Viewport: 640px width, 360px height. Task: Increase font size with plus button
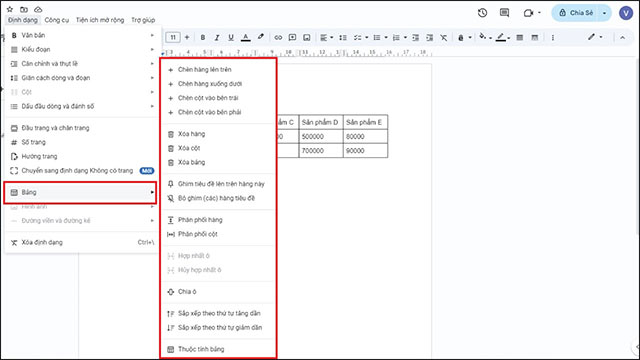pyautogui.click(x=187, y=38)
